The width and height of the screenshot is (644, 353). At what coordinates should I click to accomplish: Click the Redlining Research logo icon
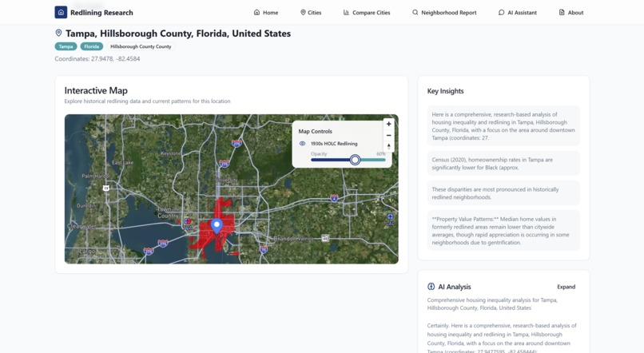(61, 12)
